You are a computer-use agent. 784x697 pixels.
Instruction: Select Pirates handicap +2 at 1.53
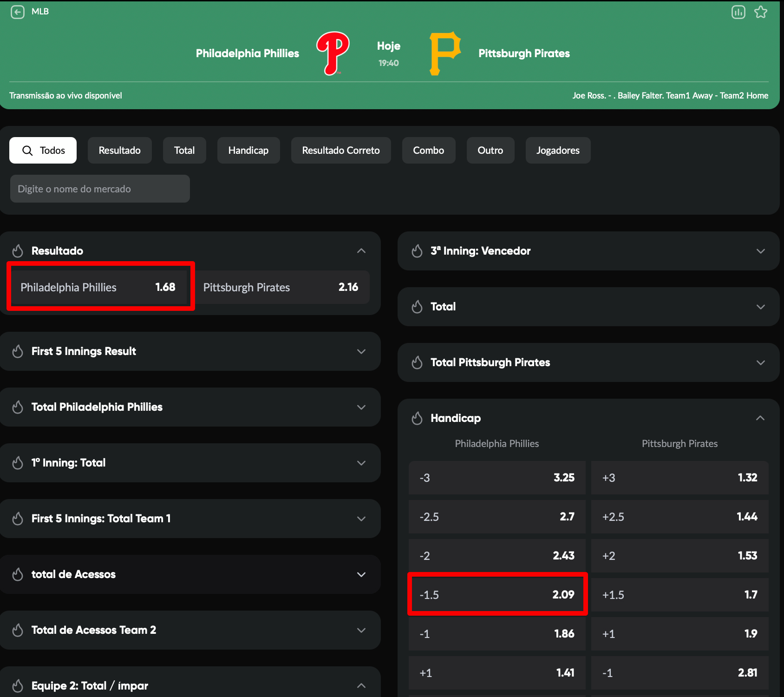pos(680,556)
